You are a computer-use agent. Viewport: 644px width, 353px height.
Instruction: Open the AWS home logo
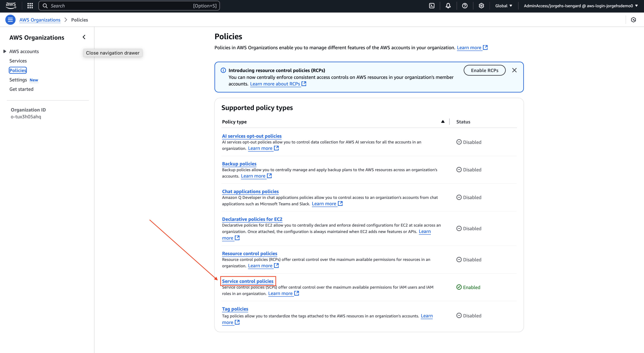[x=11, y=6]
